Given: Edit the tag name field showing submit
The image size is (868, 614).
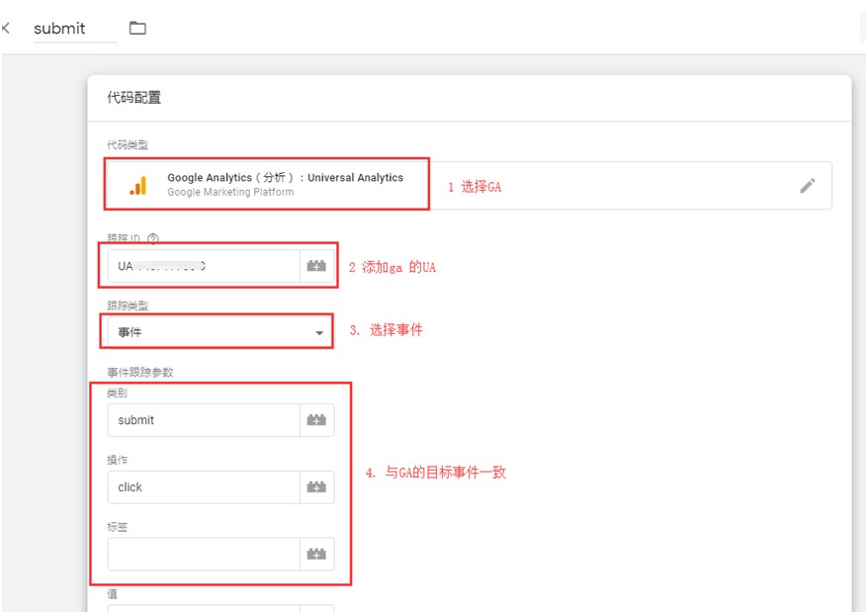Looking at the screenshot, I should (x=75, y=29).
